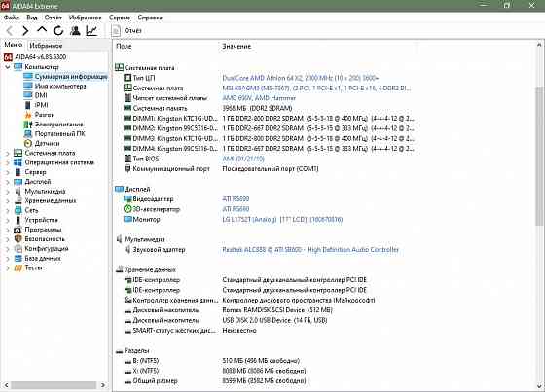Open the Отчёт menu in the menu bar

click(53, 18)
